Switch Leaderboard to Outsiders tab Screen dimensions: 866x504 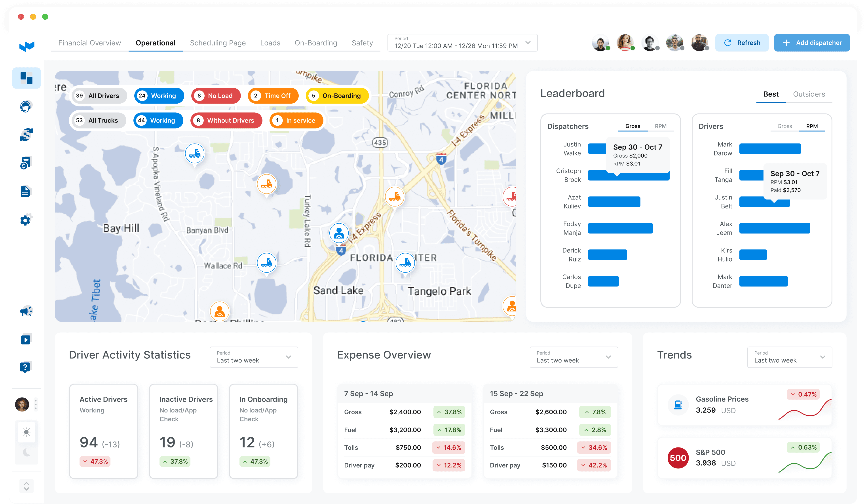(809, 94)
